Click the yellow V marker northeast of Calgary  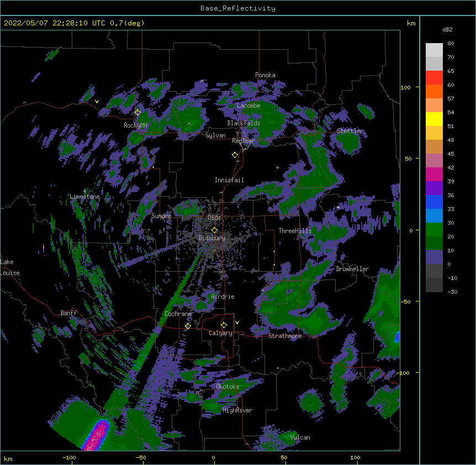coord(237,323)
